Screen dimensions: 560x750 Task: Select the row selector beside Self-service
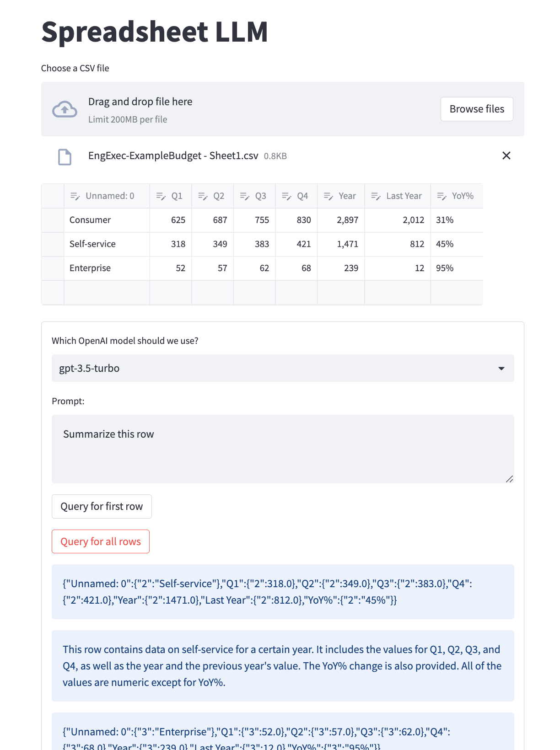pyautogui.click(x=53, y=244)
